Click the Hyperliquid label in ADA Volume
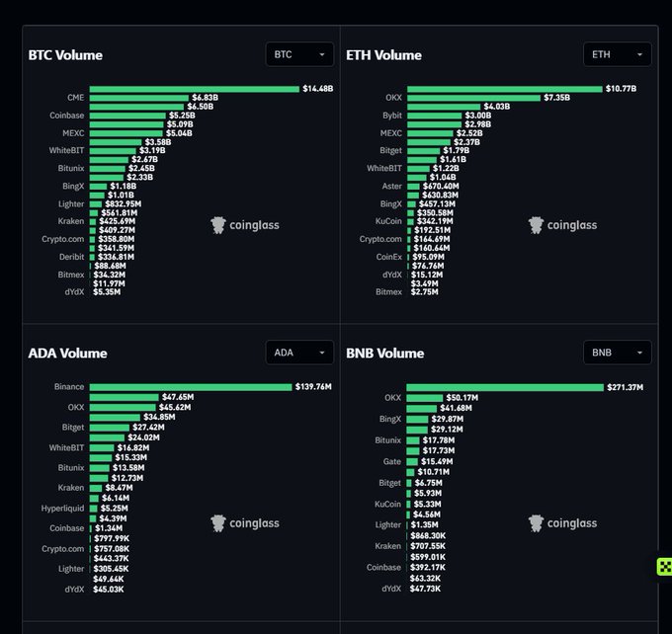Image resolution: width=672 pixels, height=634 pixels. point(62,509)
